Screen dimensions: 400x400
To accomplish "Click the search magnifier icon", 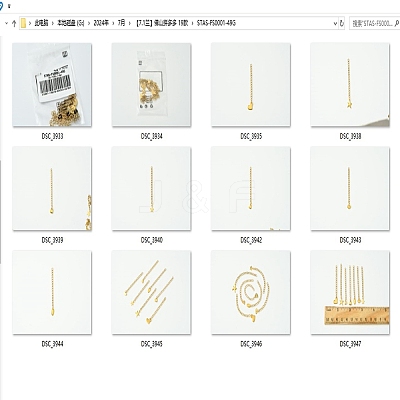I will (x=397, y=23).
